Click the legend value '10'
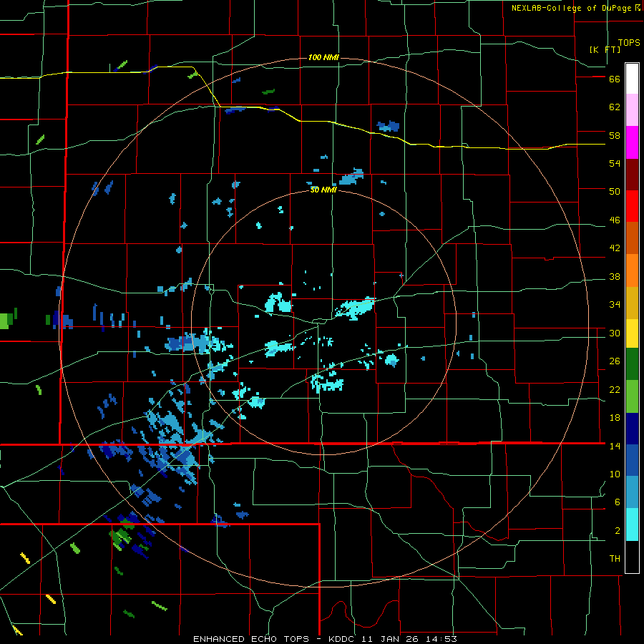The width and height of the screenshot is (644, 644). pos(615,474)
